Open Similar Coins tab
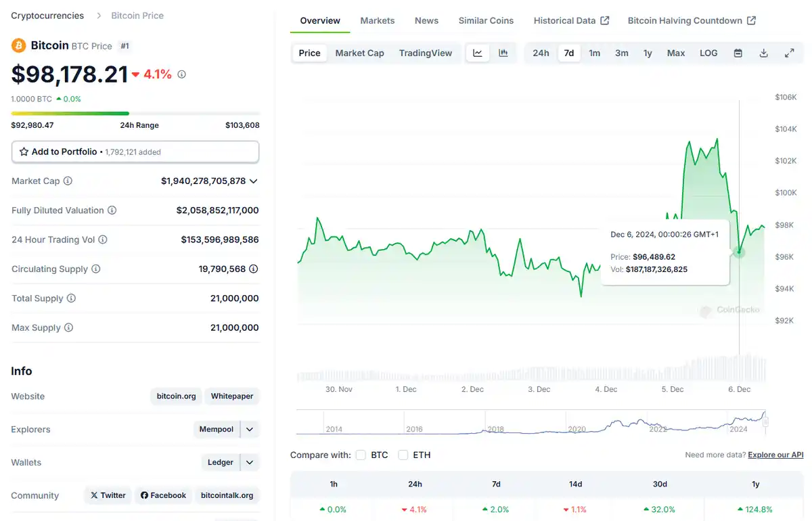Image resolution: width=812 pixels, height=521 pixels. click(x=486, y=20)
